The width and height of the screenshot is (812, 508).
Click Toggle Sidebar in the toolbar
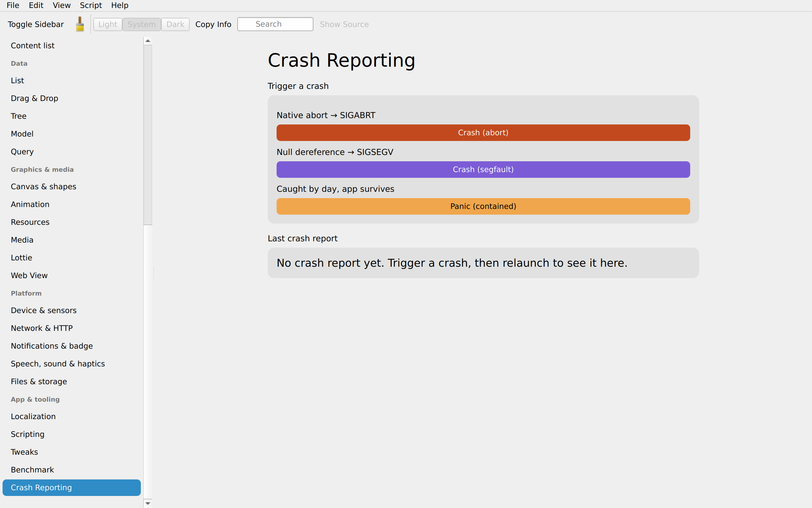[36, 24]
